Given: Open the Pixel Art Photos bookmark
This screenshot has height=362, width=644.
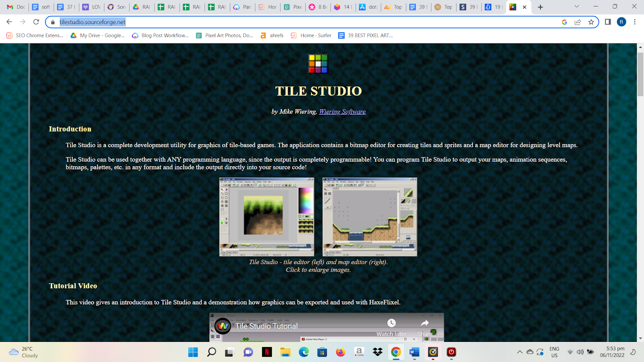Looking at the screenshot, I should 225,35.
